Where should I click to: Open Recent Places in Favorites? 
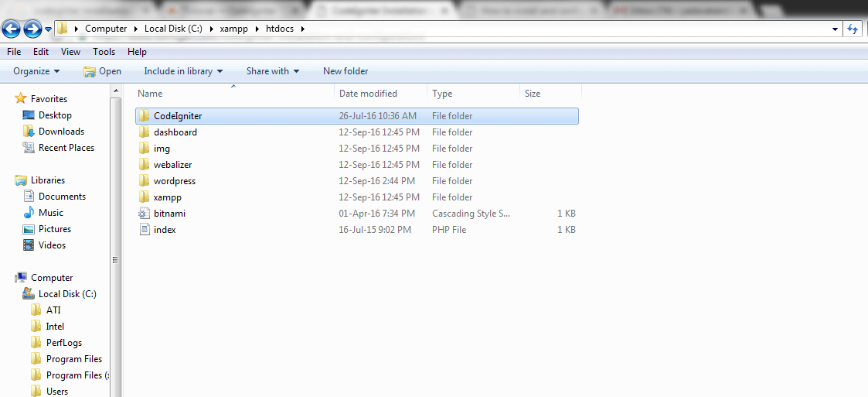tap(58, 148)
